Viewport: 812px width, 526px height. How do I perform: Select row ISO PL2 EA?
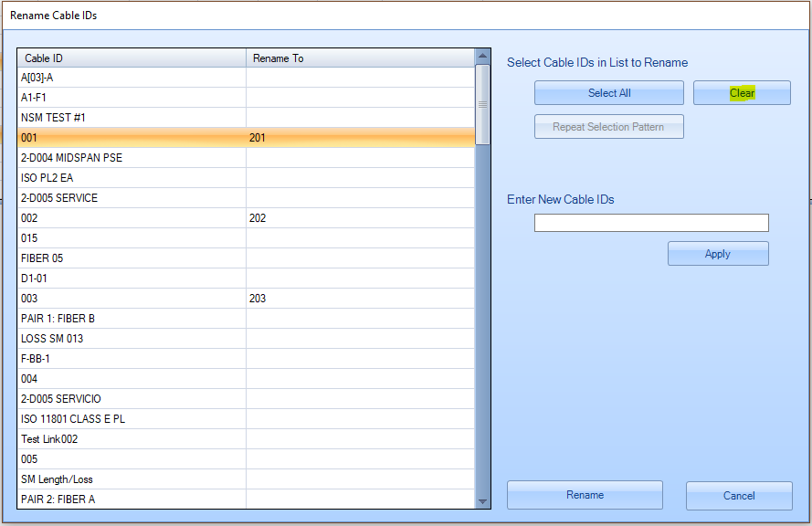[246, 177]
